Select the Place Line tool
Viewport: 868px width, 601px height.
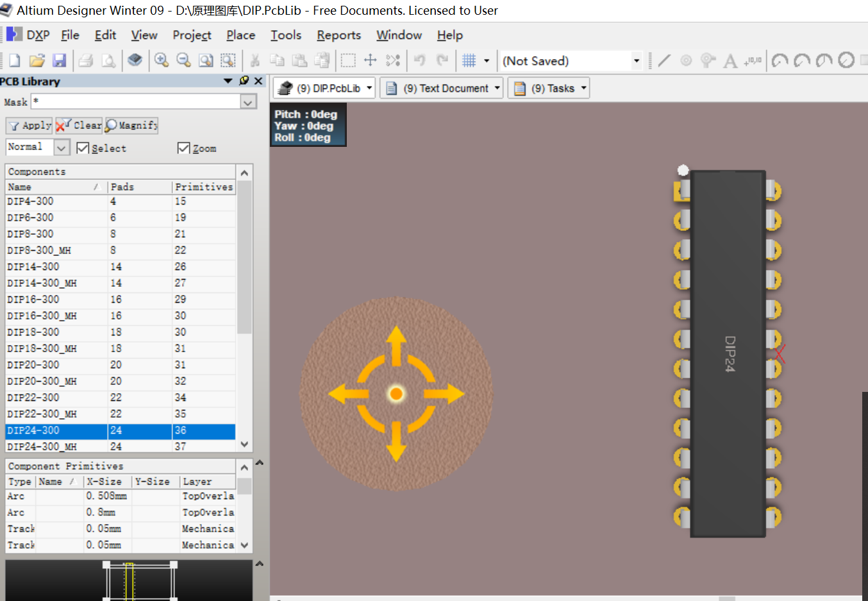(x=664, y=60)
